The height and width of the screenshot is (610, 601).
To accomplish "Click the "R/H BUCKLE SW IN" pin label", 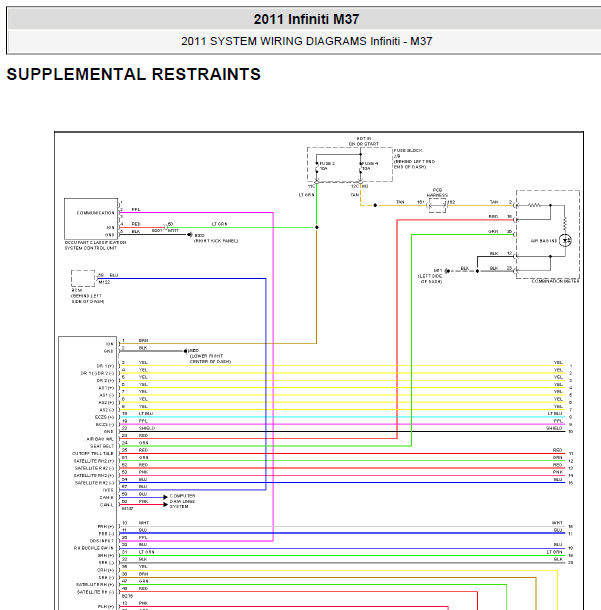I will [93, 548].
